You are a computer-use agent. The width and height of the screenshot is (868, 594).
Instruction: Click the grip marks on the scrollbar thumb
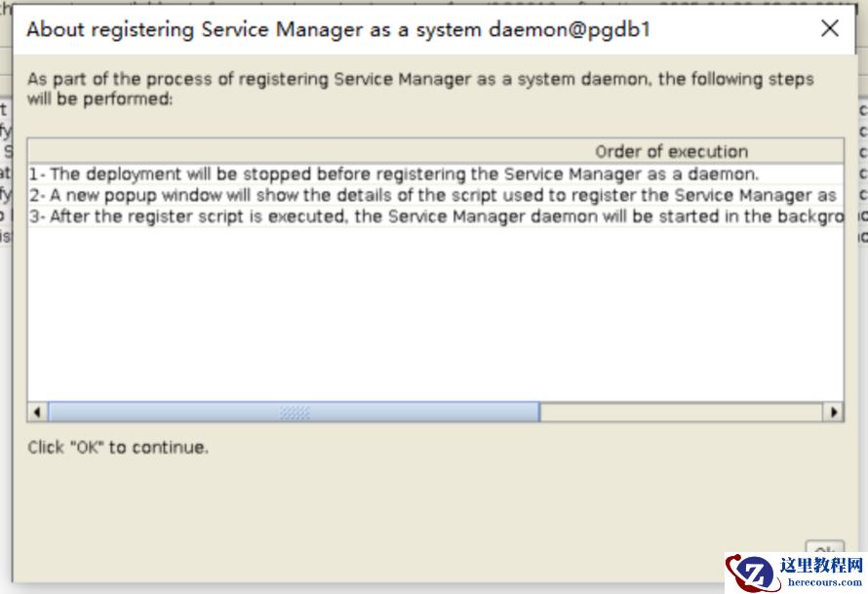(x=294, y=412)
